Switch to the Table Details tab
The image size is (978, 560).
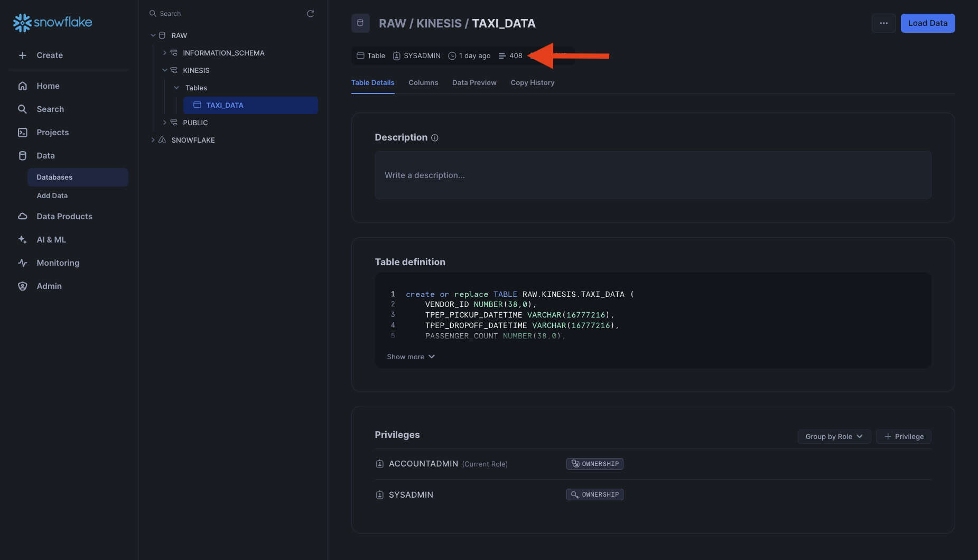(373, 83)
